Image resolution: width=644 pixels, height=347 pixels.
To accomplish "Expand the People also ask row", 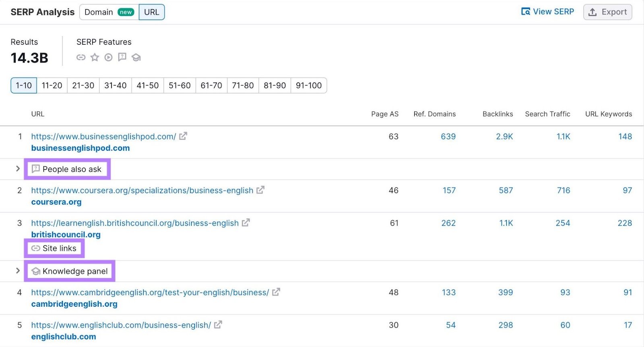I will [18, 168].
